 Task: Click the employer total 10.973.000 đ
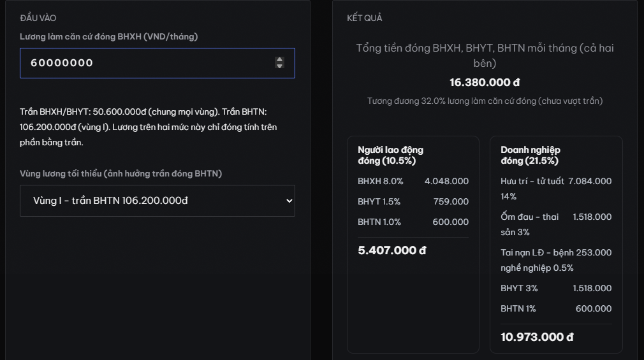click(537, 337)
